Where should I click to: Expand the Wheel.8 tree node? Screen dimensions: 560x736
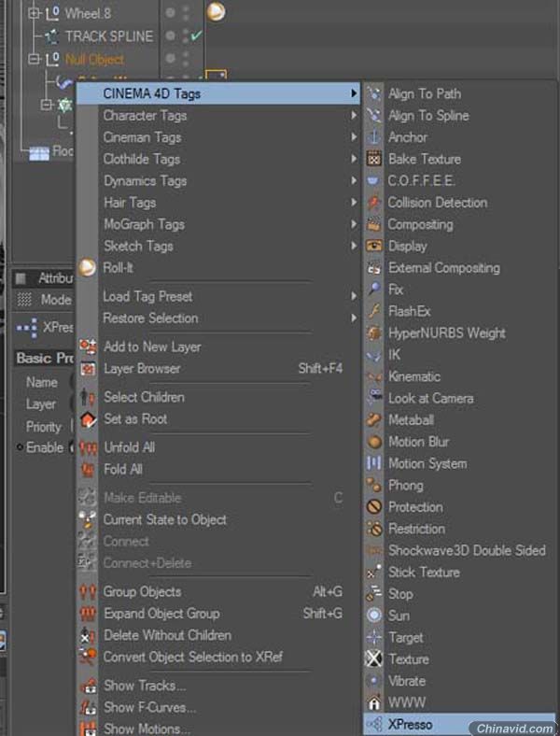(34, 13)
